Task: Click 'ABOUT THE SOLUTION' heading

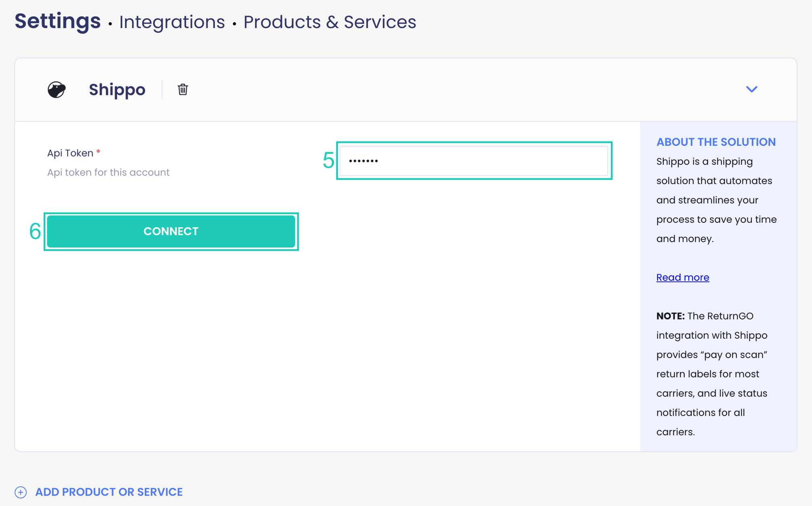Action: 716,142
